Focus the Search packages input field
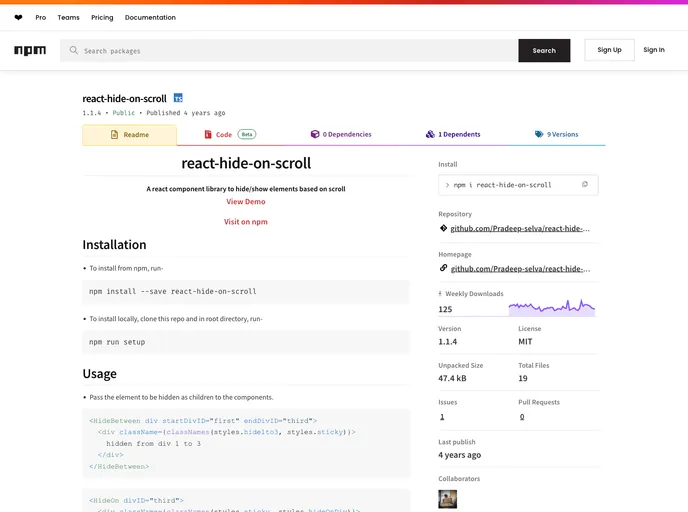The width and height of the screenshot is (688, 512). (x=289, y=50)
